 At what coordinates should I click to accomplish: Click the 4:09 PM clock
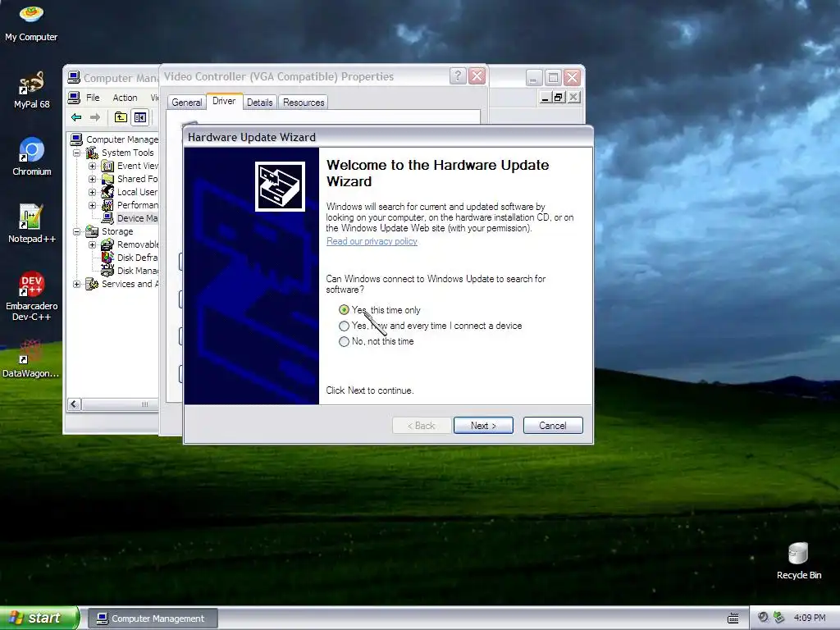pyautogui.click(x=810, y=618)
